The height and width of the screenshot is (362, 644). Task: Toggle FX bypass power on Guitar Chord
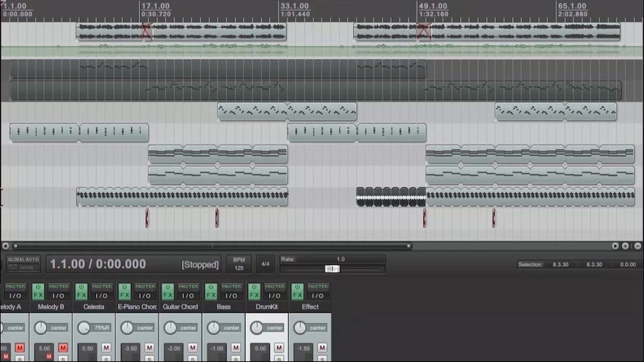coord(168,287)
